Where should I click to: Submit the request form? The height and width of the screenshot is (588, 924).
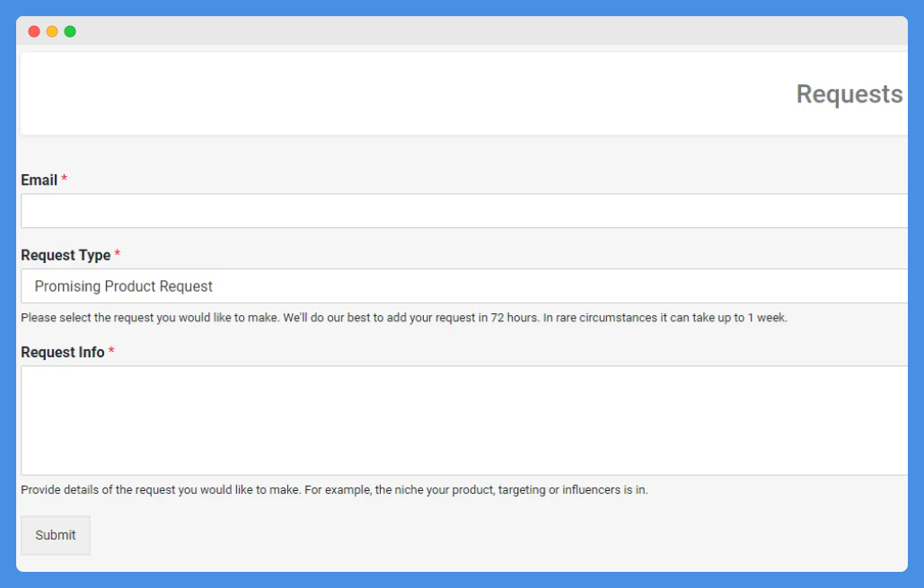click(56, 535)
